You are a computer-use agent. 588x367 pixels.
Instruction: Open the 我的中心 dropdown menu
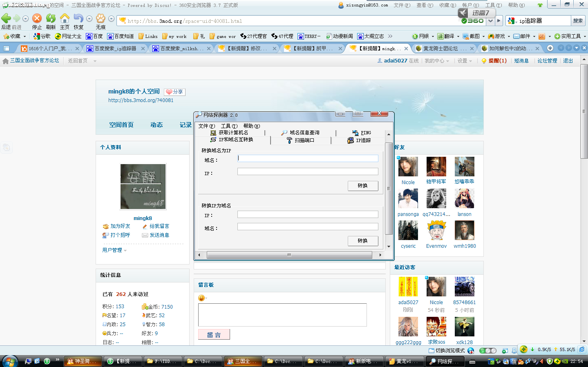(x=436, y=61)
